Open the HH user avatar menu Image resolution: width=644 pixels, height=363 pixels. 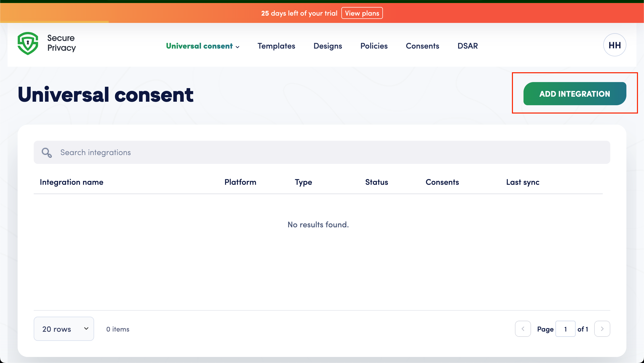615,45
